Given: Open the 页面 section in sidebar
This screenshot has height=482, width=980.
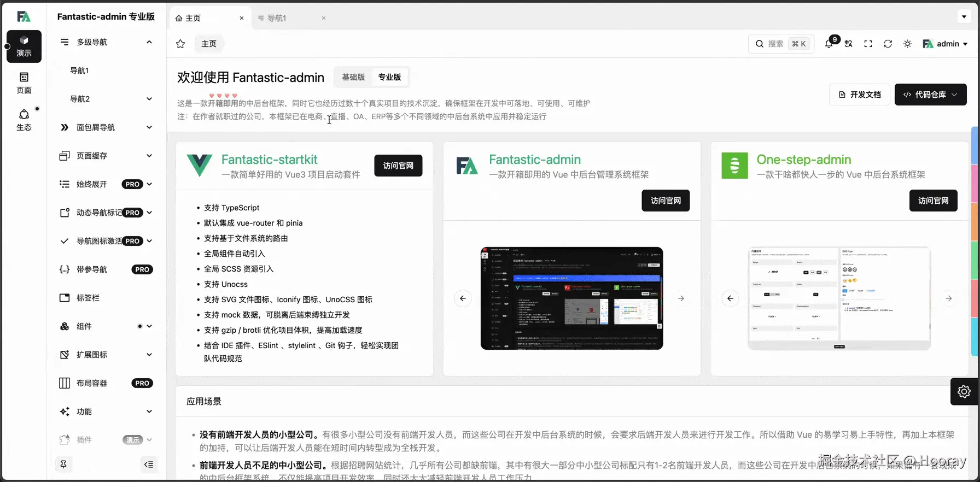Looking at the screenshot, I should 24,83.
